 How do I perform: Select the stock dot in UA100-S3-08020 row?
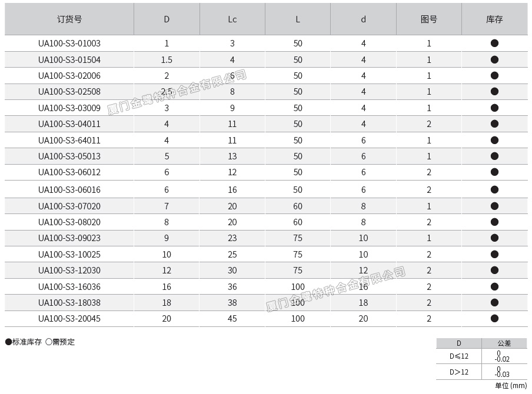(494, 222)
